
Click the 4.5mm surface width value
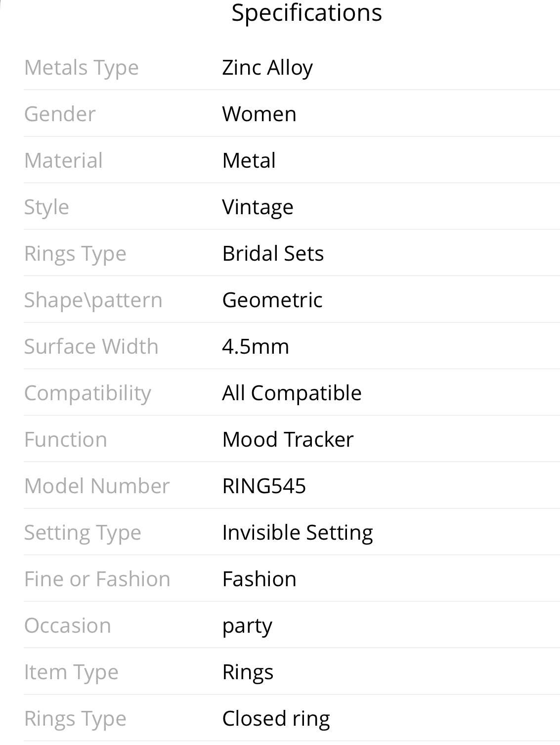coord(256,347)
